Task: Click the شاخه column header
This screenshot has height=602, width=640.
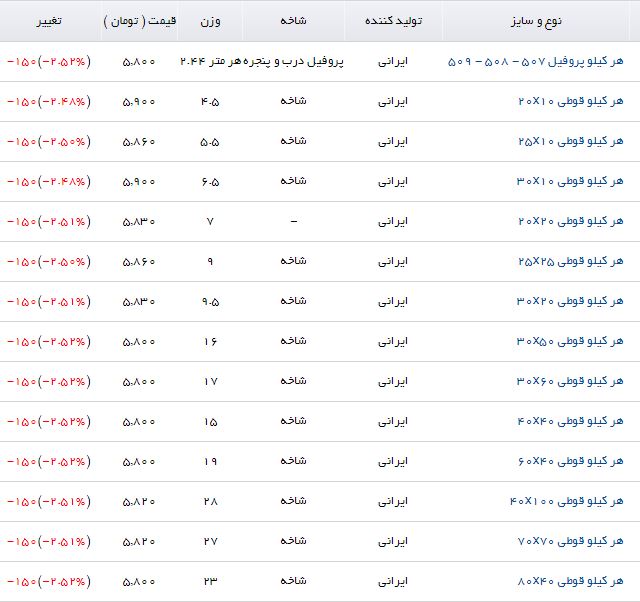Action: 293,20
